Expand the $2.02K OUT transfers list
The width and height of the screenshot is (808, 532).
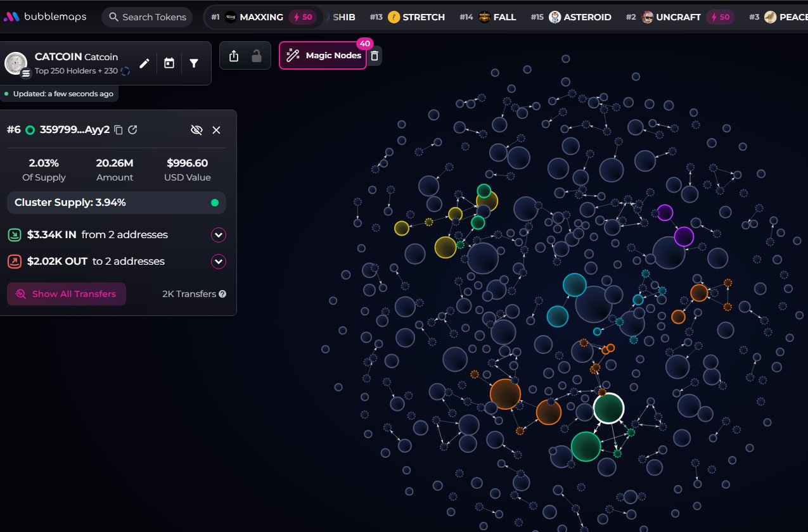[x=219, y=262]
